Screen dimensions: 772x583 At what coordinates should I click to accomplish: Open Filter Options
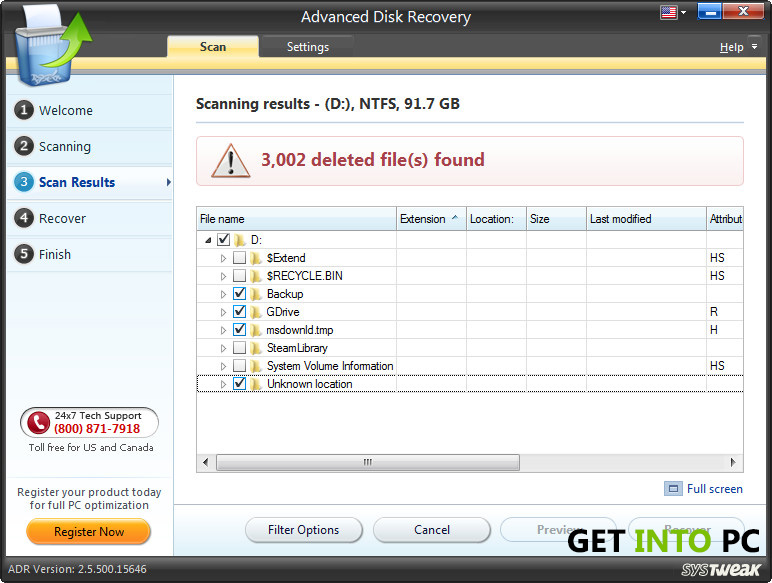point(304,530)
